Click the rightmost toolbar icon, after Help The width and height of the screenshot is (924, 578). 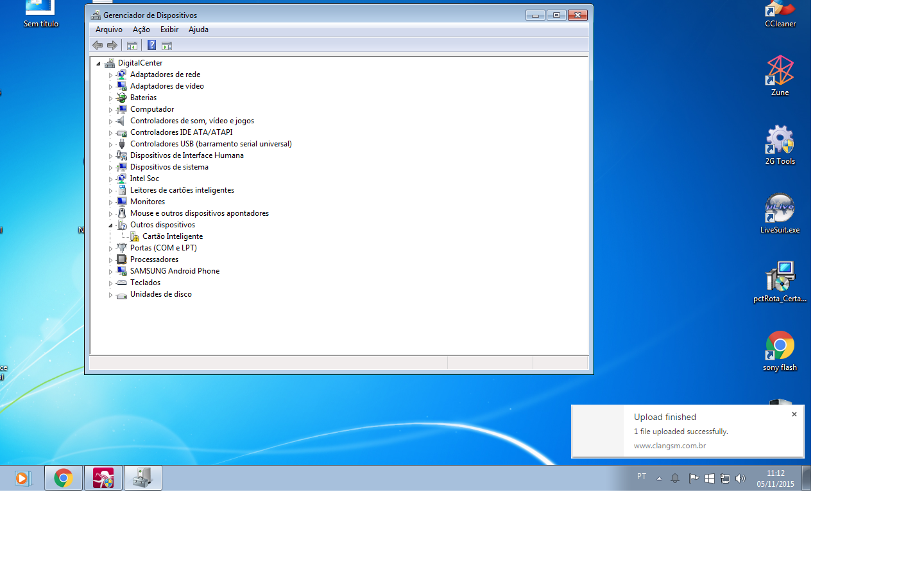point(167,46)
